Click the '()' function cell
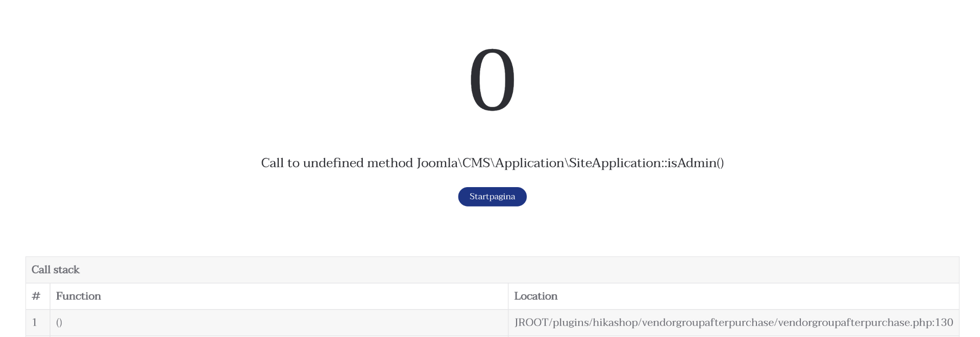The height and width of the screenshot is (337, 980). (59, 322)
